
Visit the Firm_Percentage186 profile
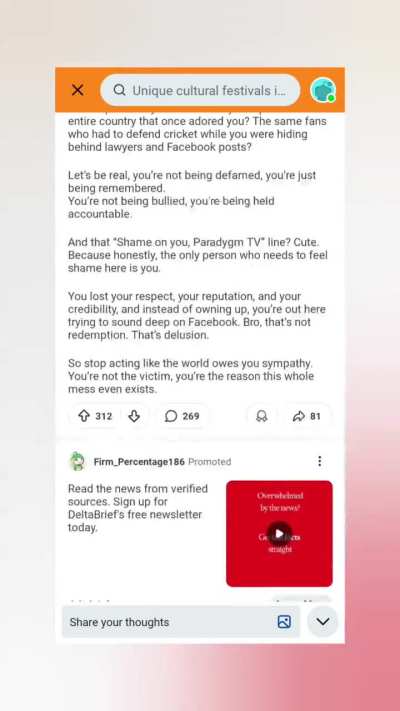(139, 462)
